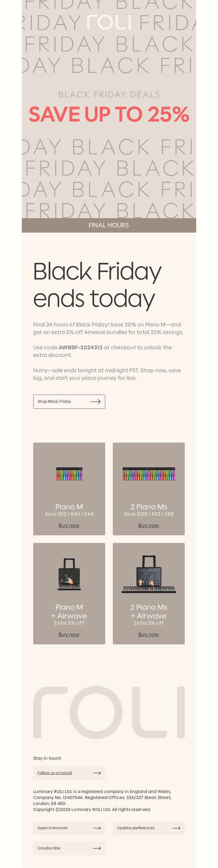
Task: Click Buy now under Piano M
Action: pyautogui.click(x=69, y=525)
